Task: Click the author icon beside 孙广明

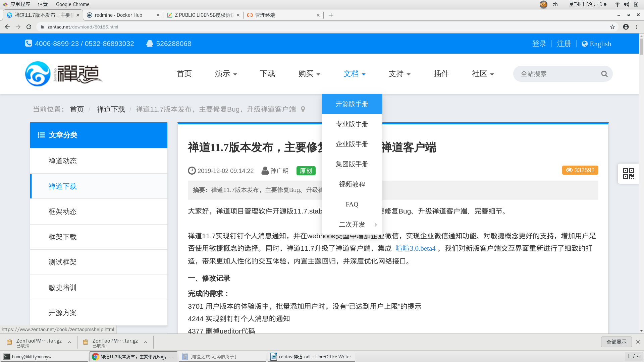Action: [x=265, y=171]
